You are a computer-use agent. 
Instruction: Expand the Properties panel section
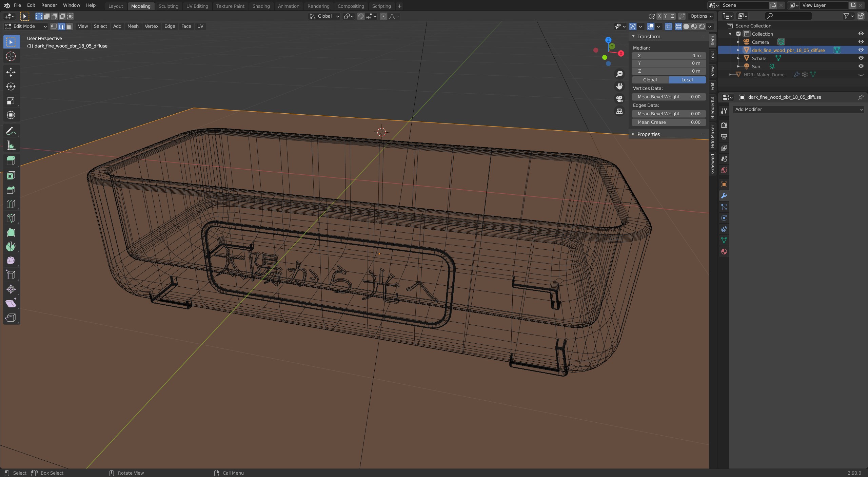pyautogui.click(x=648, y=134)
